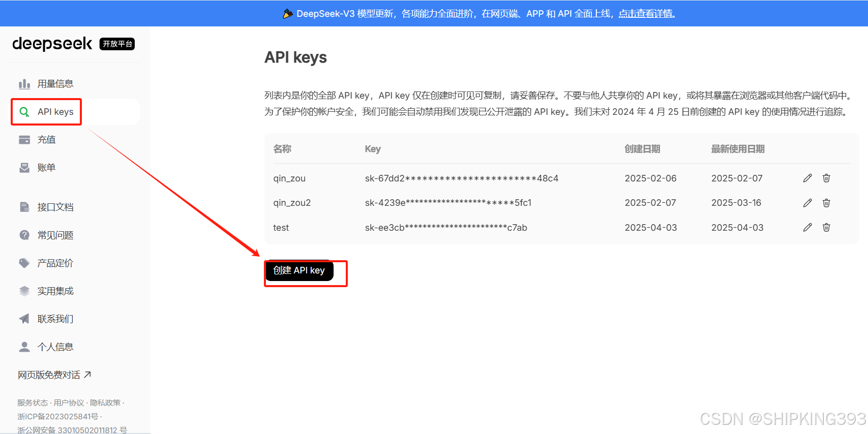Click the Key column header
The image size is (868, 434).
pyautogui.click(x=373, y=149)
